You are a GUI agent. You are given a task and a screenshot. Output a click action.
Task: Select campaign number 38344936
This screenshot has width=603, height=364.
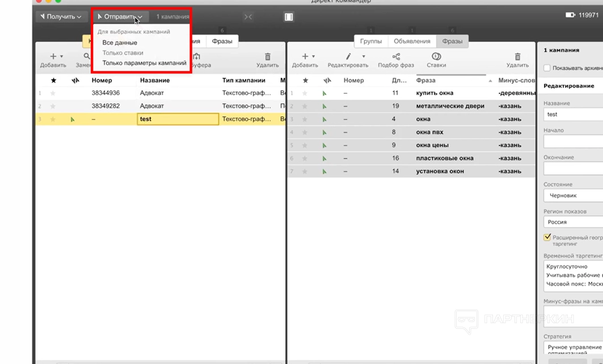pos(106,93)
